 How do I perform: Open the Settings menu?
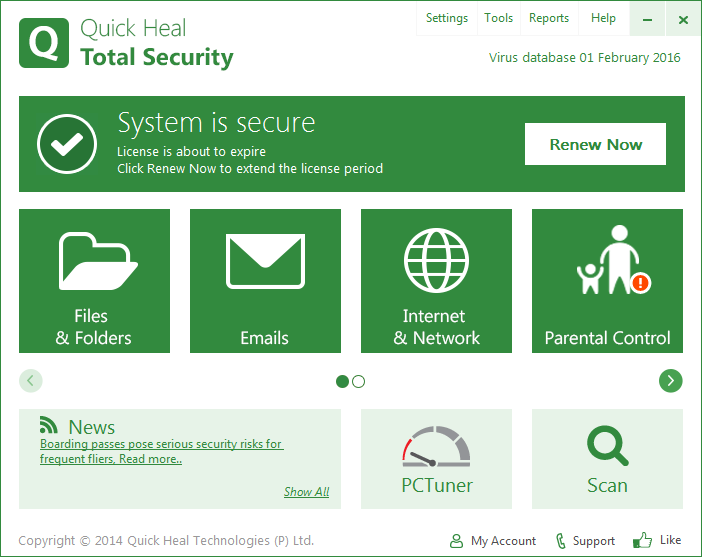pos(446,18)
